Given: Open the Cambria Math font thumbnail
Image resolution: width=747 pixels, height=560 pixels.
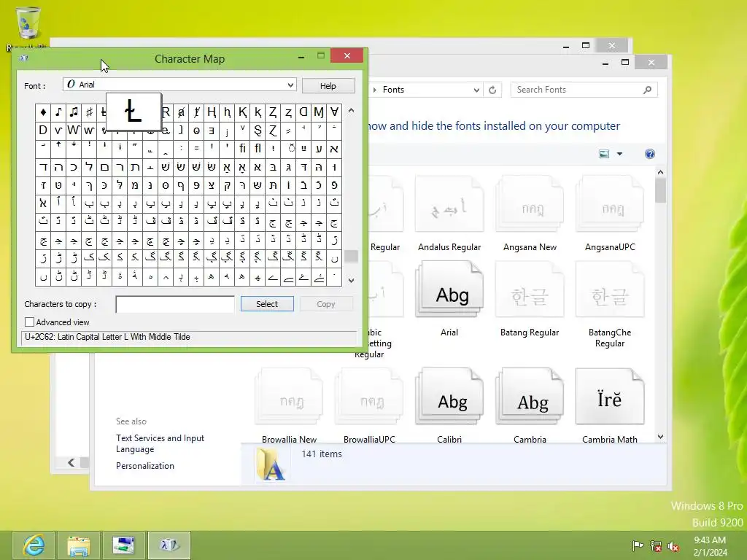Looking at the screenshot, I should pyautogui.click(x=610, y=396).
